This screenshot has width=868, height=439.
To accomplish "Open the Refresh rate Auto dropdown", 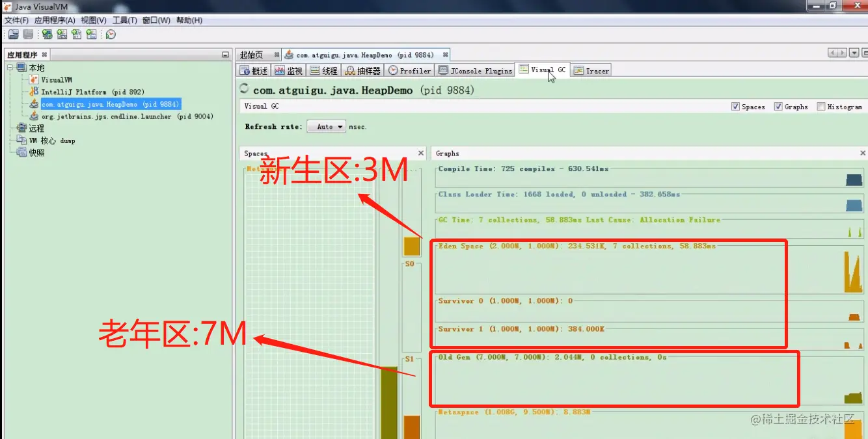I will pyautogui.click(x=326, y=127).
